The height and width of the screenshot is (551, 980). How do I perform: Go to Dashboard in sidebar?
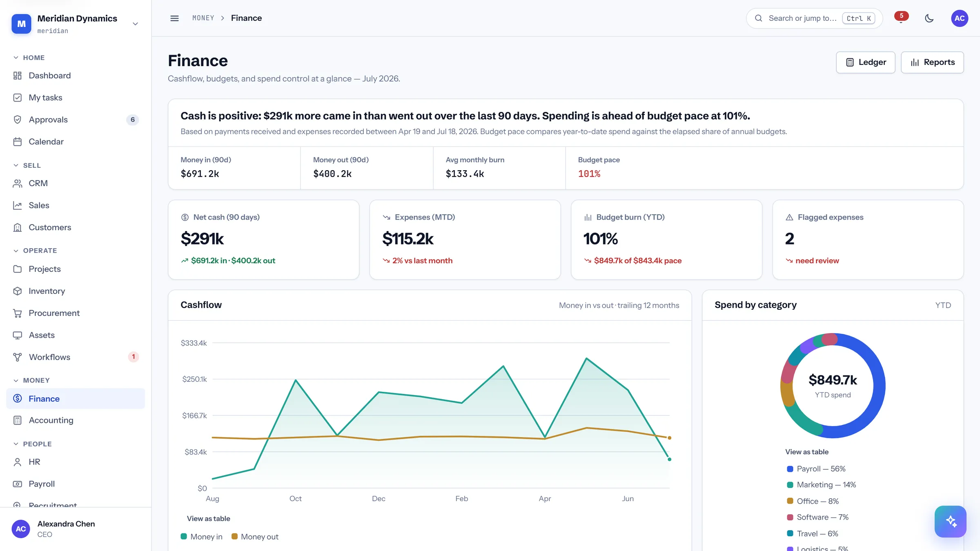pos(76,76)
